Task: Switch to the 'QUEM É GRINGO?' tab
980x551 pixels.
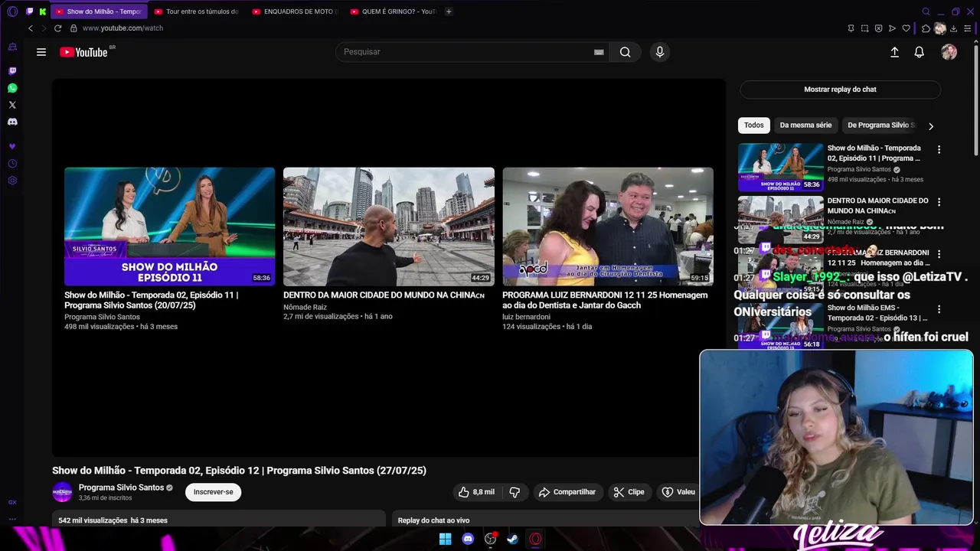Action: [392, 11]
